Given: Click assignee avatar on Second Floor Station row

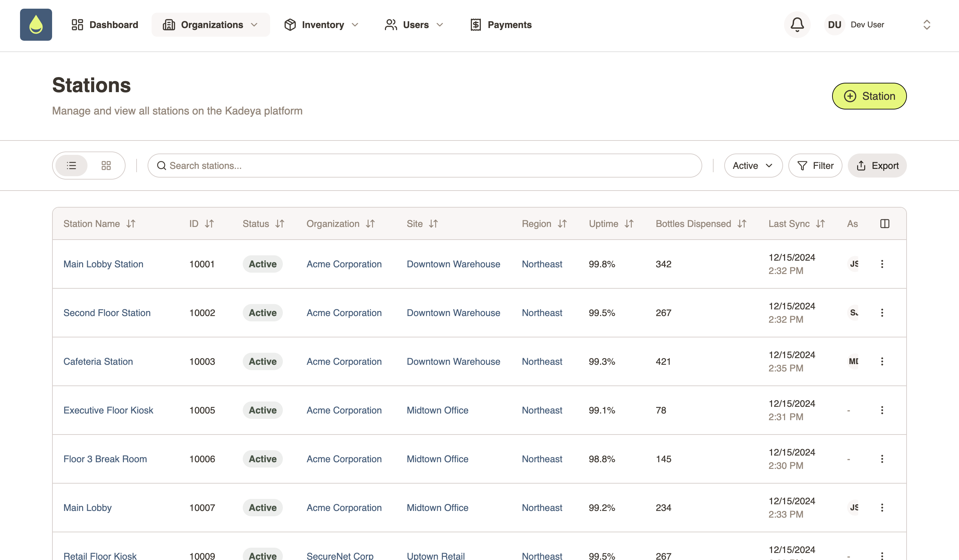Looking at the screenshot, I should (853, 313).
